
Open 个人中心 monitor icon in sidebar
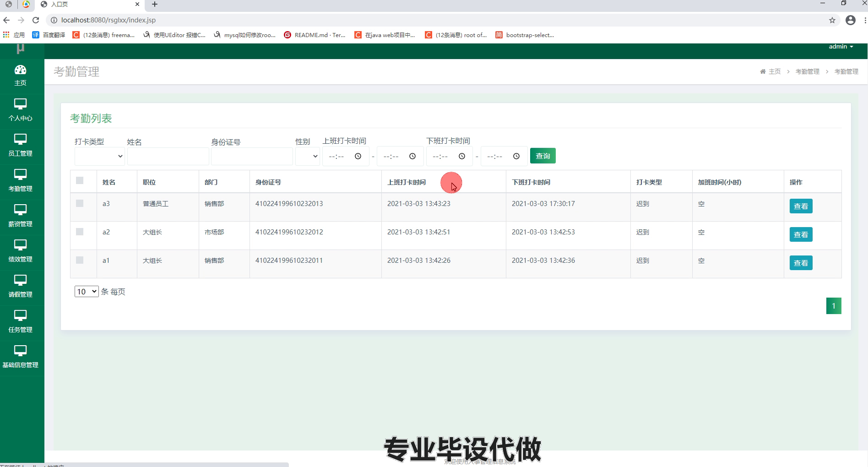click(20, 104)
